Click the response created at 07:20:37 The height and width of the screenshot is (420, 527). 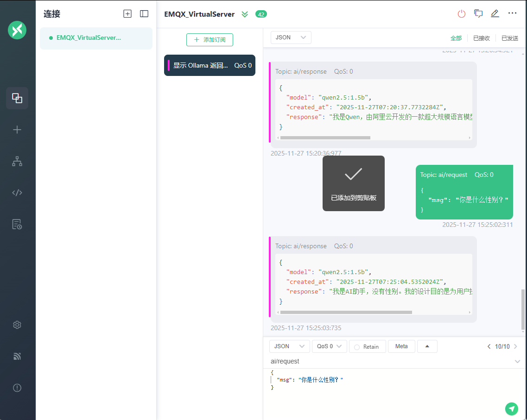pos(373,105)
